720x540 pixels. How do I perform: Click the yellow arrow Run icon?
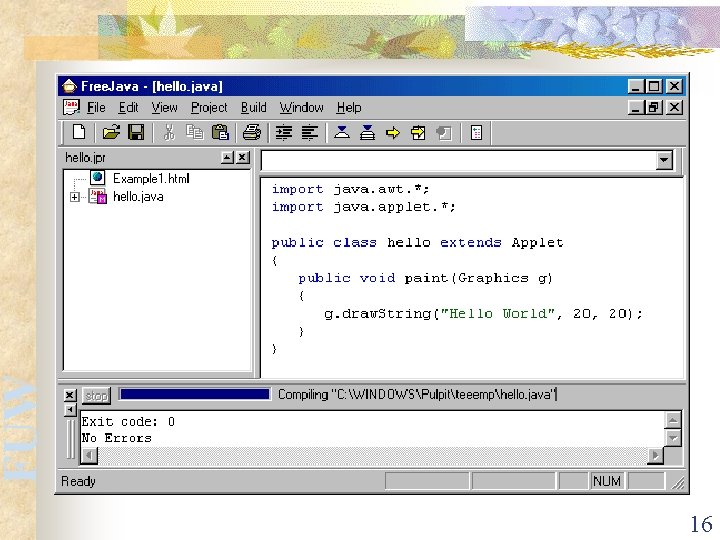click(x=393, y=133)
